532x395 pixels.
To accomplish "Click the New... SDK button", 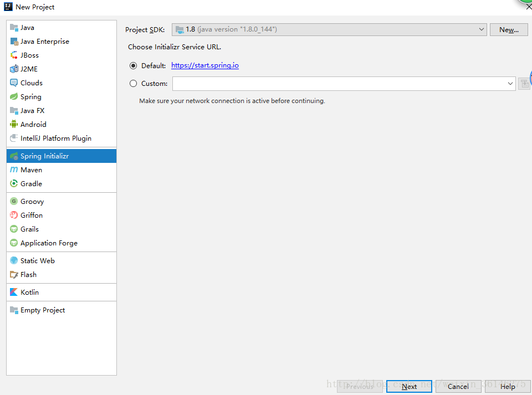I will point(509,29).
